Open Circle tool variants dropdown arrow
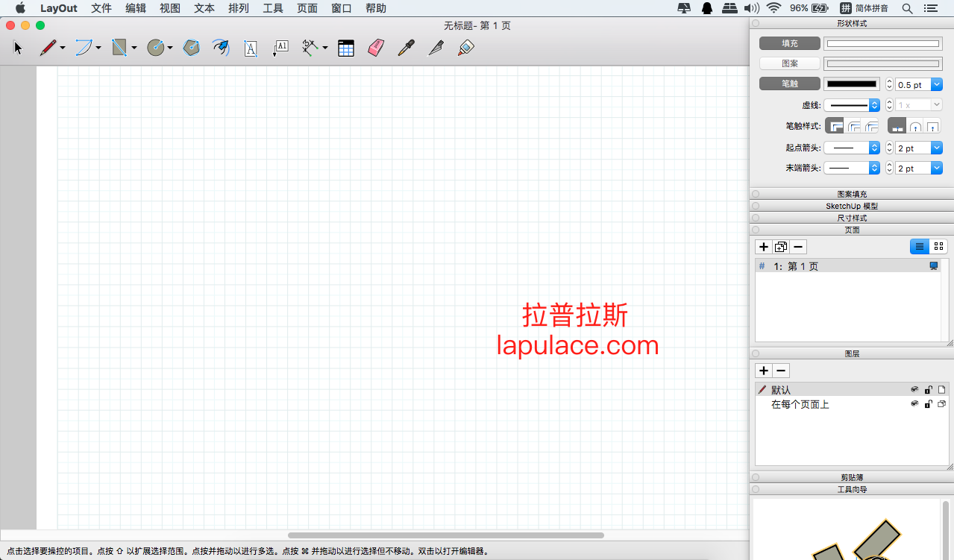The width and height of the screenshot is (954, 560). [x=170, y=48]
